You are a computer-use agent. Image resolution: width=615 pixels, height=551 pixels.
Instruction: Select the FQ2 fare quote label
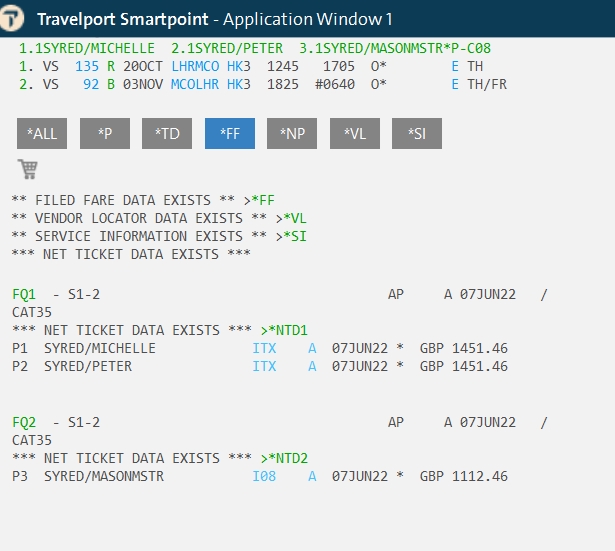tap(24, 422)
